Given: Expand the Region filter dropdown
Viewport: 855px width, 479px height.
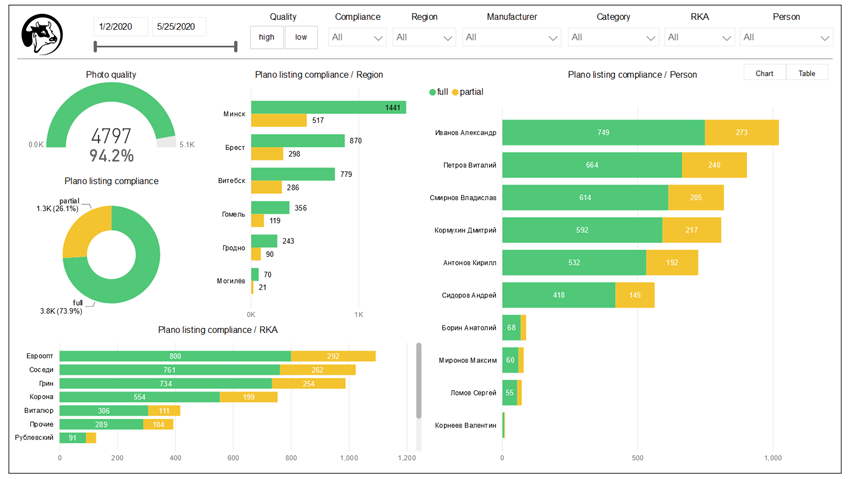Looking at the screenshot, I should (x=424, y=38).
